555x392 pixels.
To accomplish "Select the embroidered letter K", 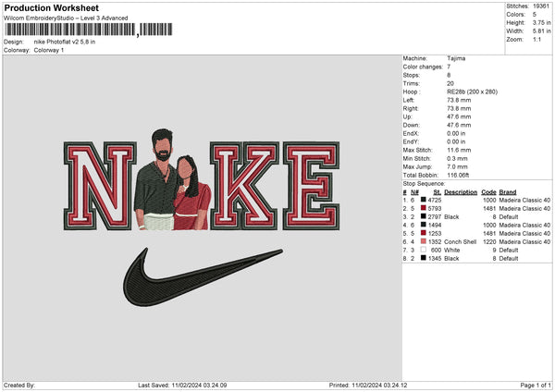I will (244, 186).
